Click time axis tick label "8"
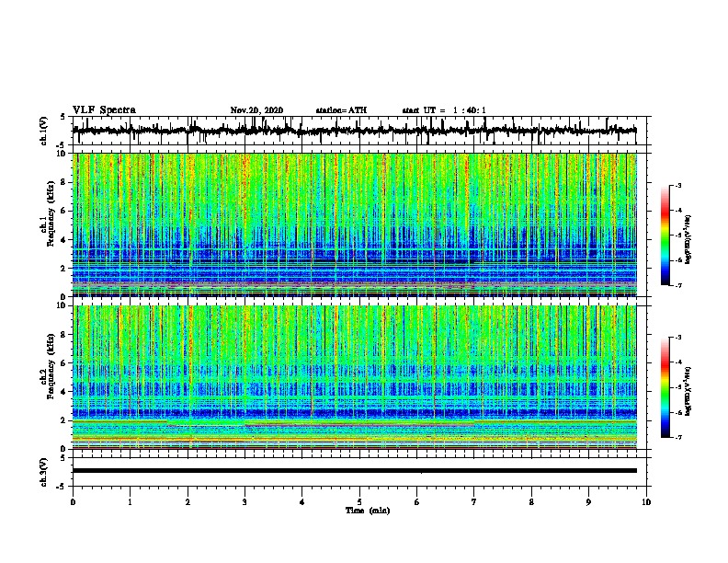Screen dimensions: 728x563 tap(531, 501)
